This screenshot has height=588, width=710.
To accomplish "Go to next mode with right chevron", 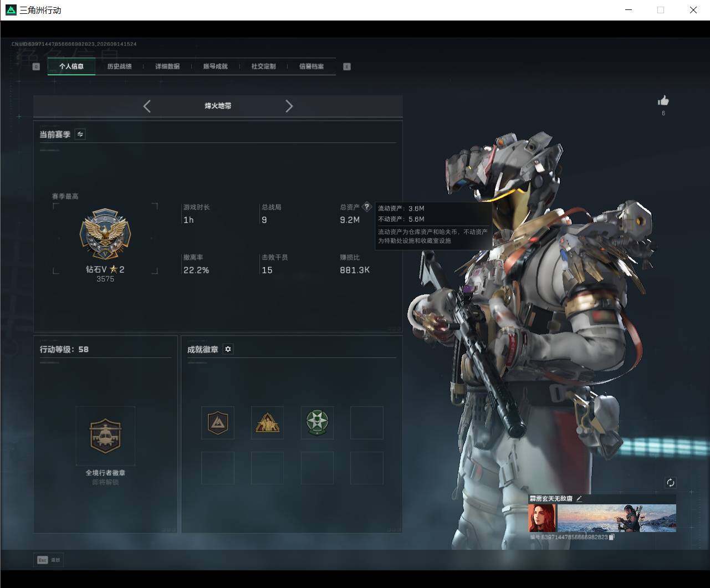I will point(289,106).
